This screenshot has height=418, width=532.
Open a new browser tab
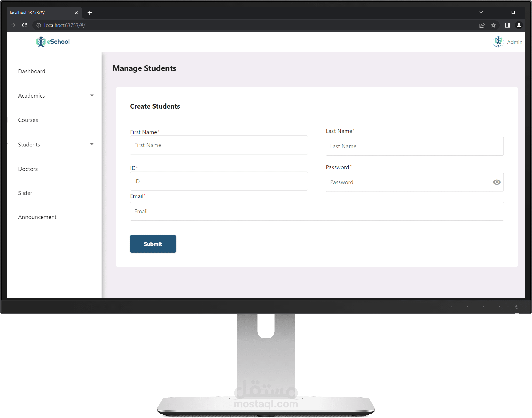(x=90, y=13)
